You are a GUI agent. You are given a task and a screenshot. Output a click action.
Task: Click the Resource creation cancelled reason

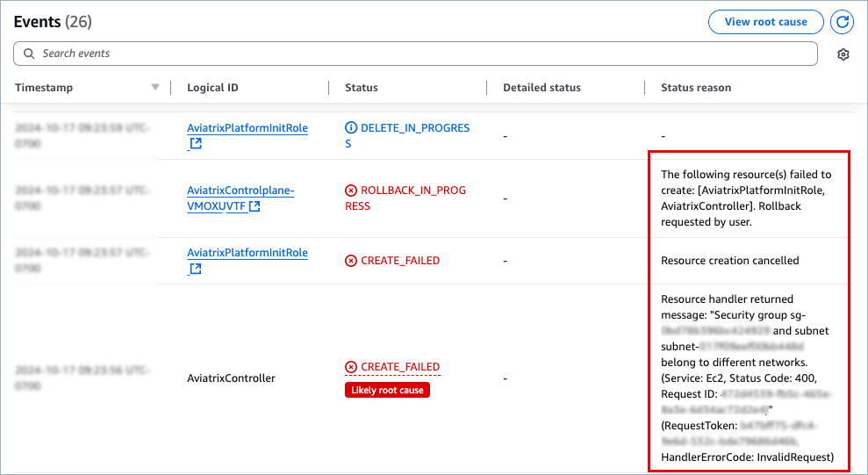[x=729, y=261]
